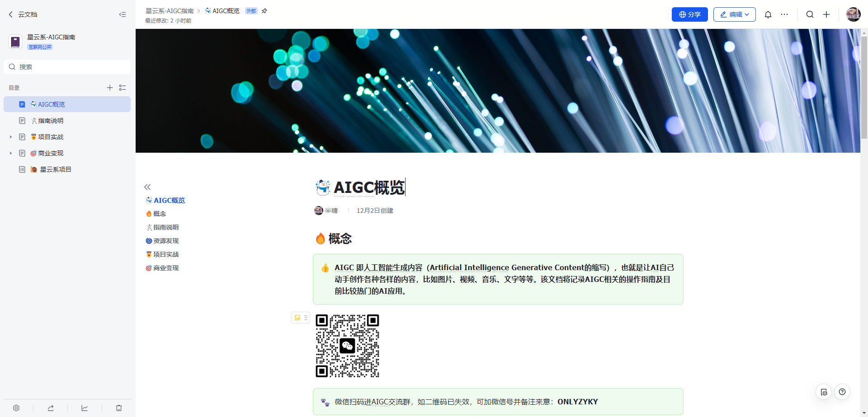Open settings gear in sidebar footer
Viewport: 868px width, 417px height.
coord(16,408)
